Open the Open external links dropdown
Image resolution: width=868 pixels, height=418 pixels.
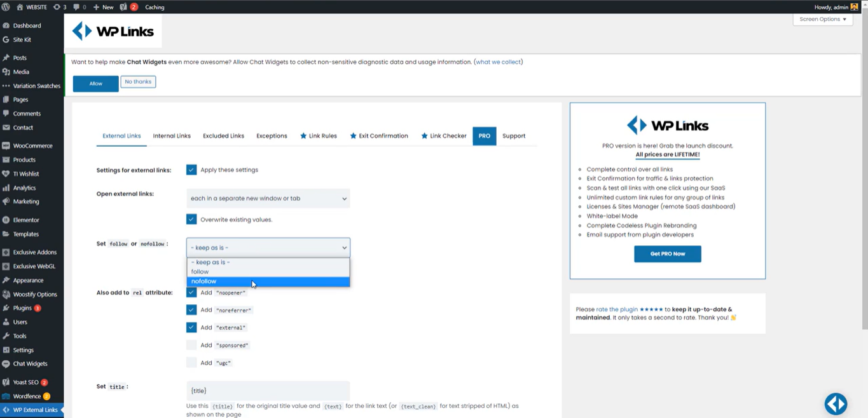268,198
